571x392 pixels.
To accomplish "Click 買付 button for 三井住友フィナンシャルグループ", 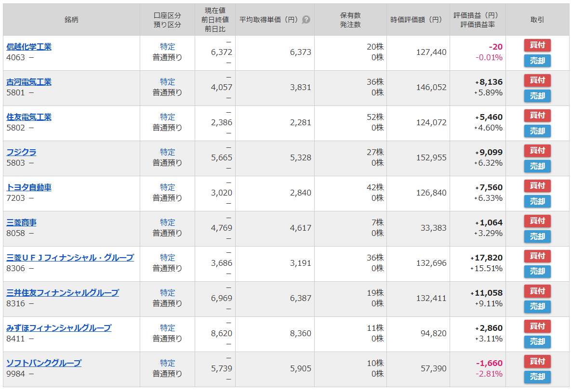I will click(x=537, y=291).
